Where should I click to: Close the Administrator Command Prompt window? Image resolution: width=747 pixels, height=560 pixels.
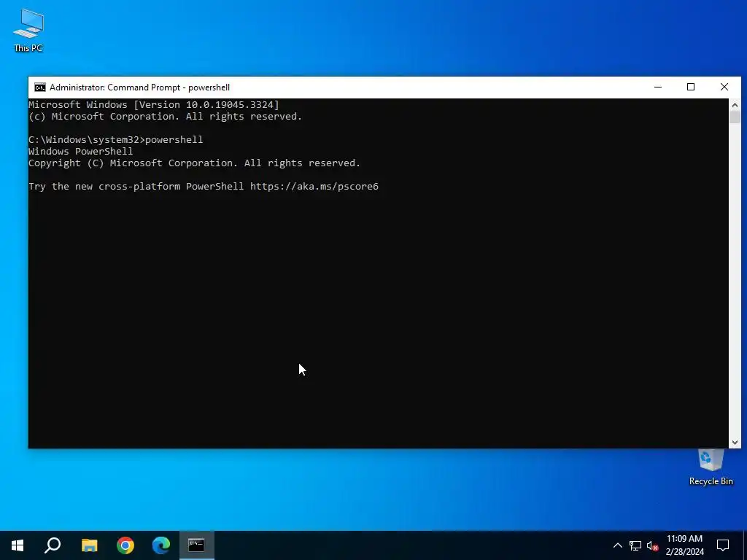click(724, 87)
